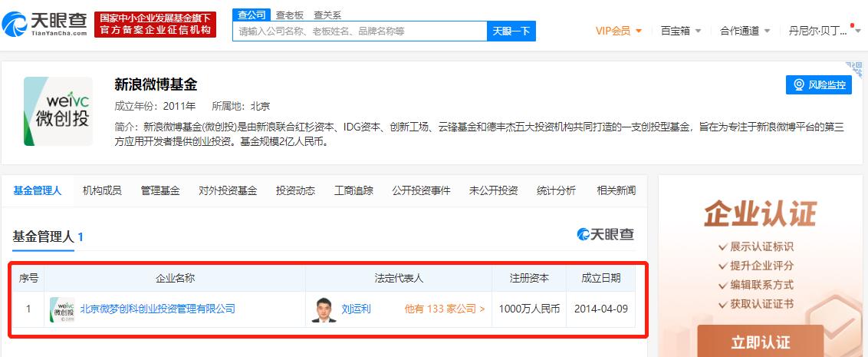
Task: Open the red official credit agency banner
Action: [x=155, y=24]
